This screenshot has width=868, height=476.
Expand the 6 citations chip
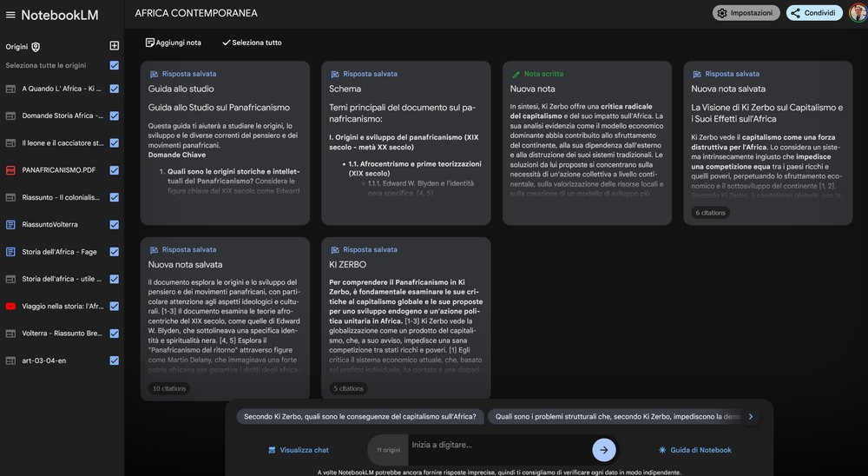pyautogui.click(x=710, y=213)
